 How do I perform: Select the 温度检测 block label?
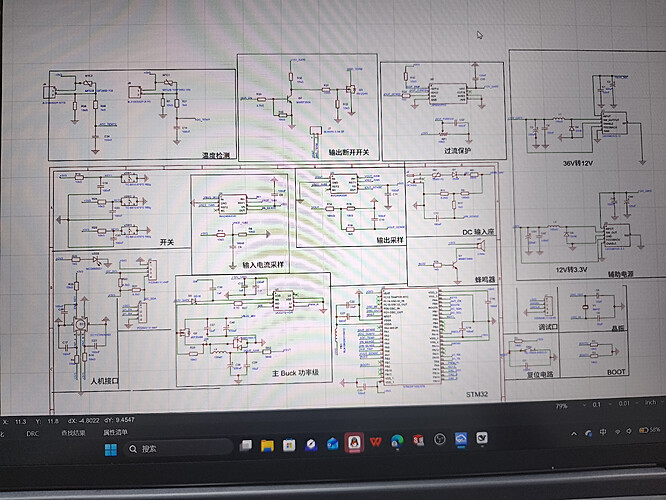point(216,155)
